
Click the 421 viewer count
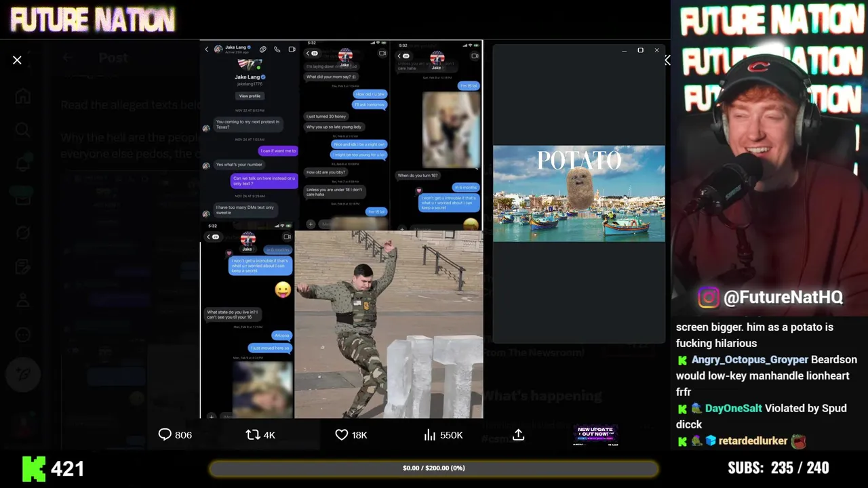(67, 469)
